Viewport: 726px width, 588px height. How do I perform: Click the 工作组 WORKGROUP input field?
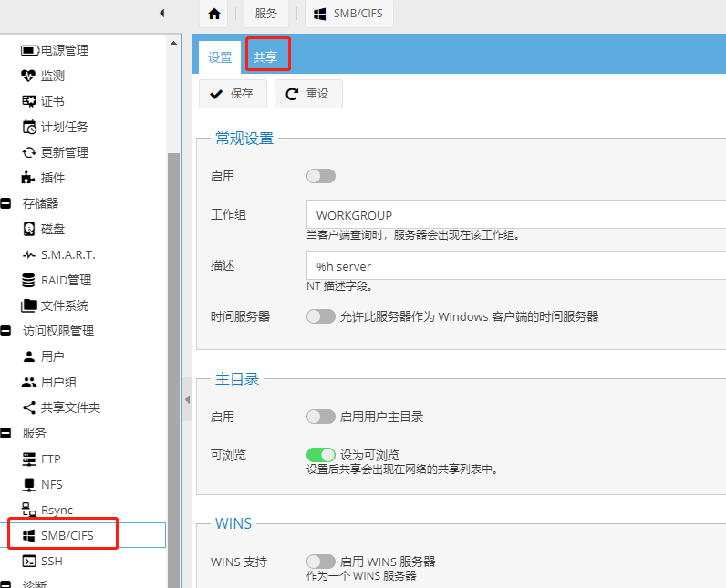pyautogui.click(x=516, y=214)
